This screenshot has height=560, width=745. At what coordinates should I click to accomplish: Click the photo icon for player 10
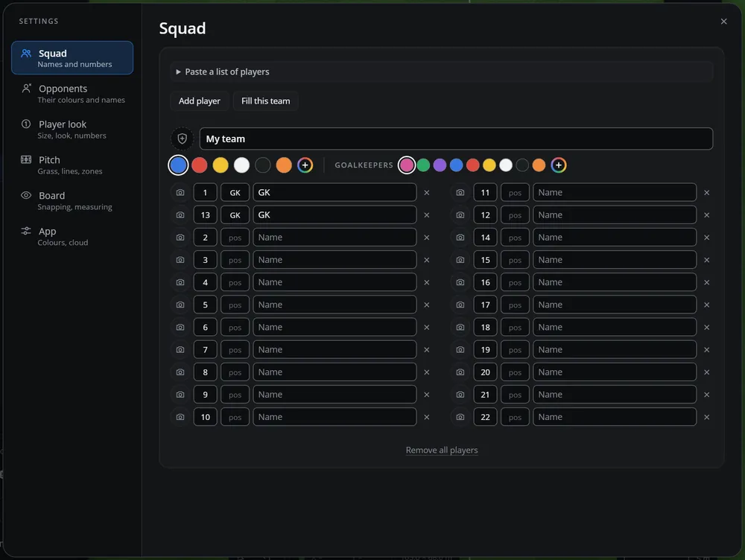tap(180, 416)
